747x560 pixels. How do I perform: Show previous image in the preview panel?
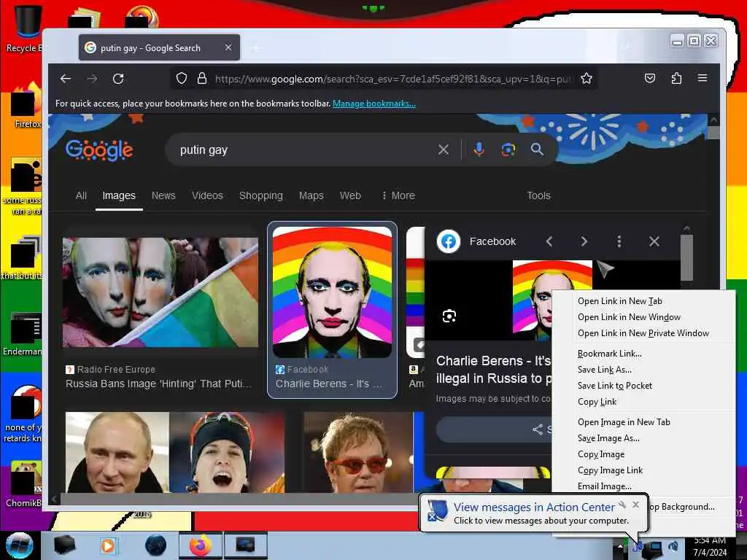pos(549,241)
